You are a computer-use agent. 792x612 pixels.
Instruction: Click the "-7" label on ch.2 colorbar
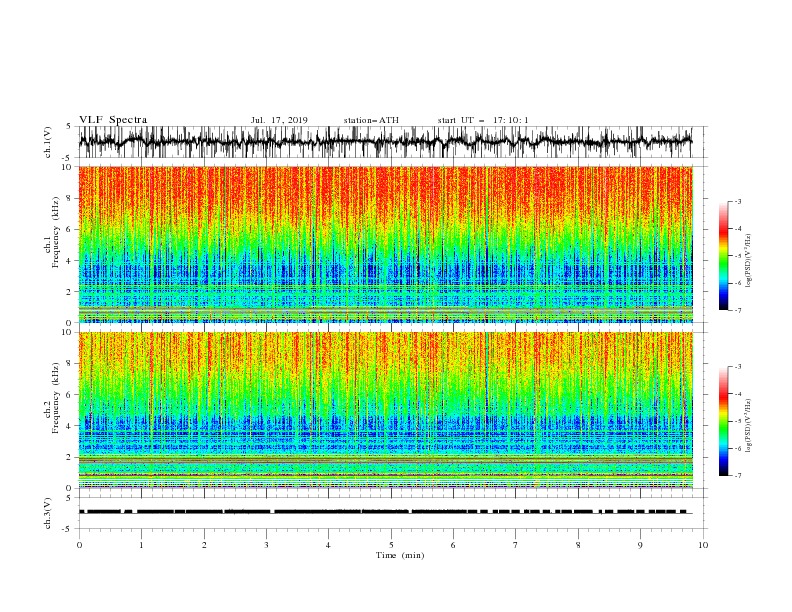(738, 476)
